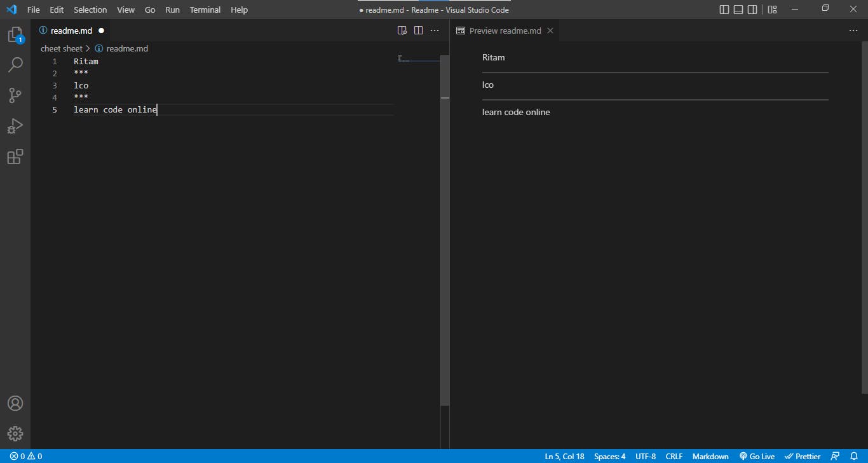Open the View menu
Screen dimensions: 868x463
pos(126,10)
